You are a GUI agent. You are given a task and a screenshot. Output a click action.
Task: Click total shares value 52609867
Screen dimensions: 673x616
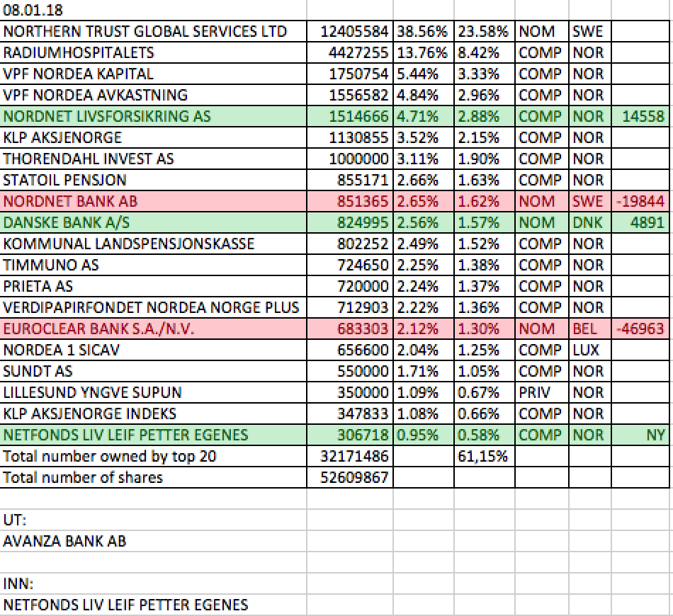point(350,477)
